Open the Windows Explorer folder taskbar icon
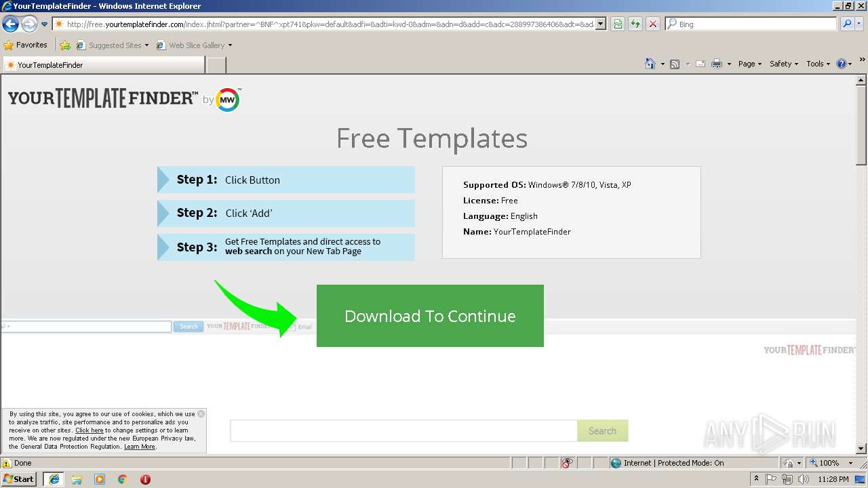The width and height of the screenshot is (868, 488). tap(77, 479)
